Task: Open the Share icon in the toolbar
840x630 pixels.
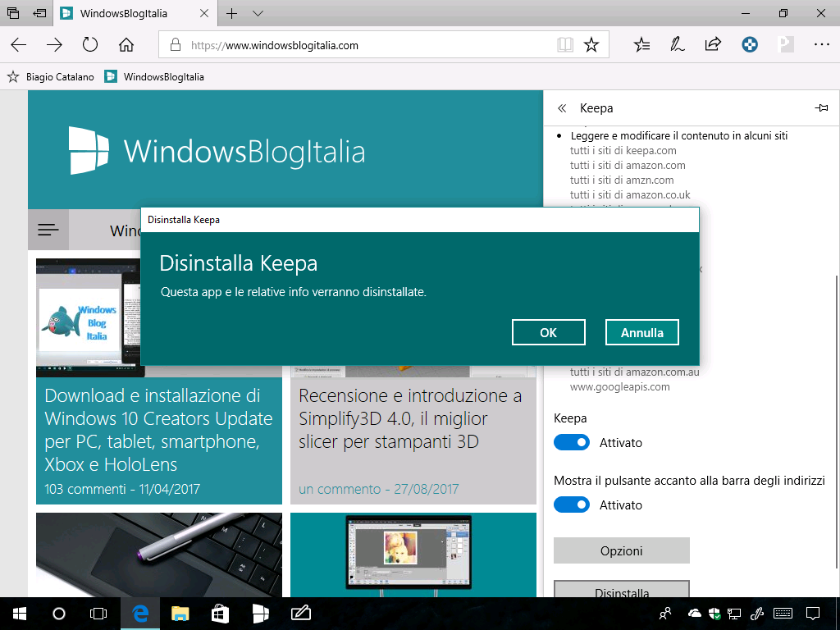Action: pos(713,45)
